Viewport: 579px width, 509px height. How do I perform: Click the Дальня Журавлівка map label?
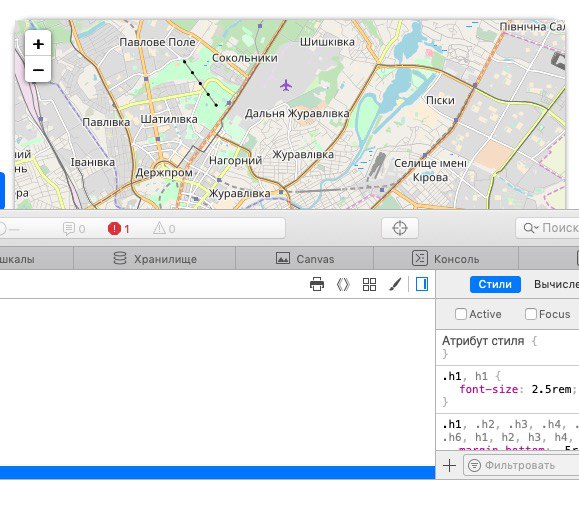click(x=297, y=113)
